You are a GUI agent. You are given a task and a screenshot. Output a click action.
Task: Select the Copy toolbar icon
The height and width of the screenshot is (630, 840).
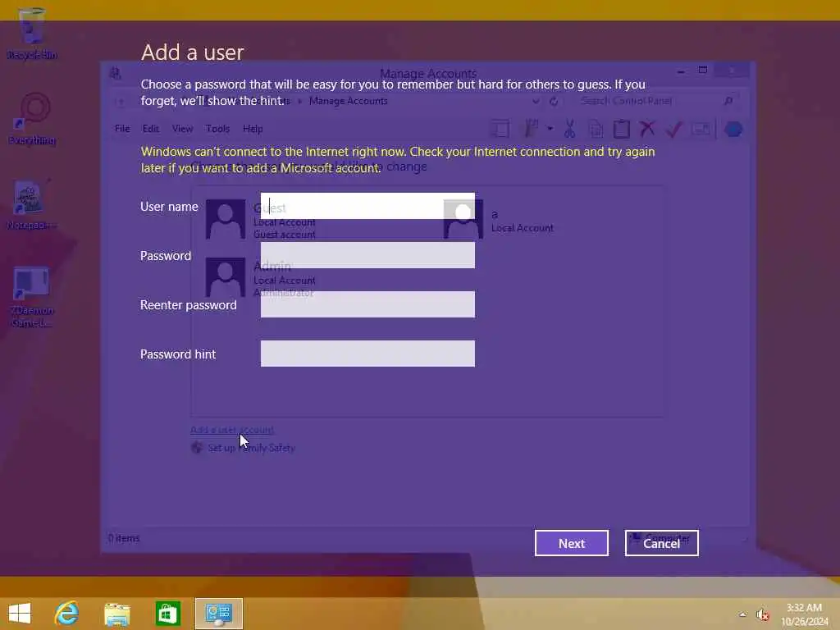coord(596,129)
